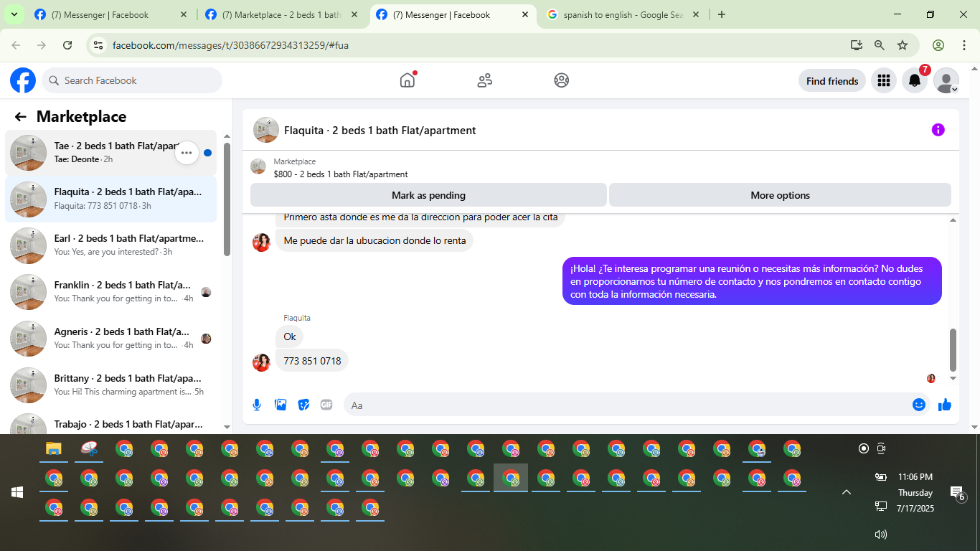This screenshot has height=551, width=980.
Task: Open the Friends icon in top navigation
Action: click(485, 80)
